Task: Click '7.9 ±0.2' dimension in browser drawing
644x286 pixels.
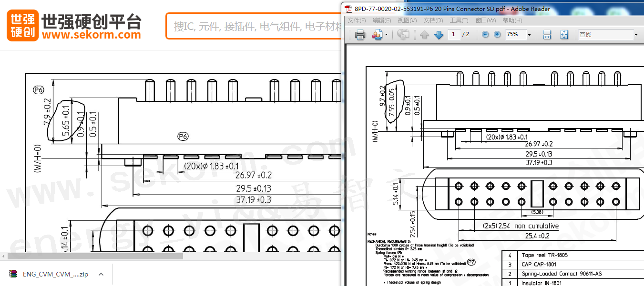Action: coord(47,112)
